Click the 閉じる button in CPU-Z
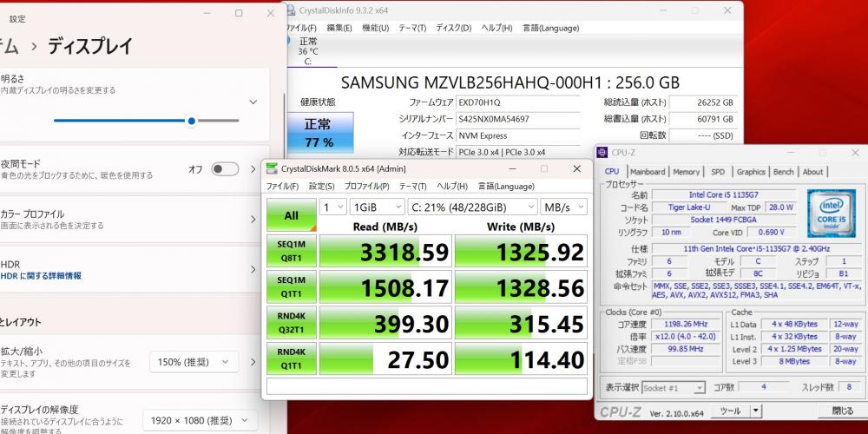 point(843,411)
